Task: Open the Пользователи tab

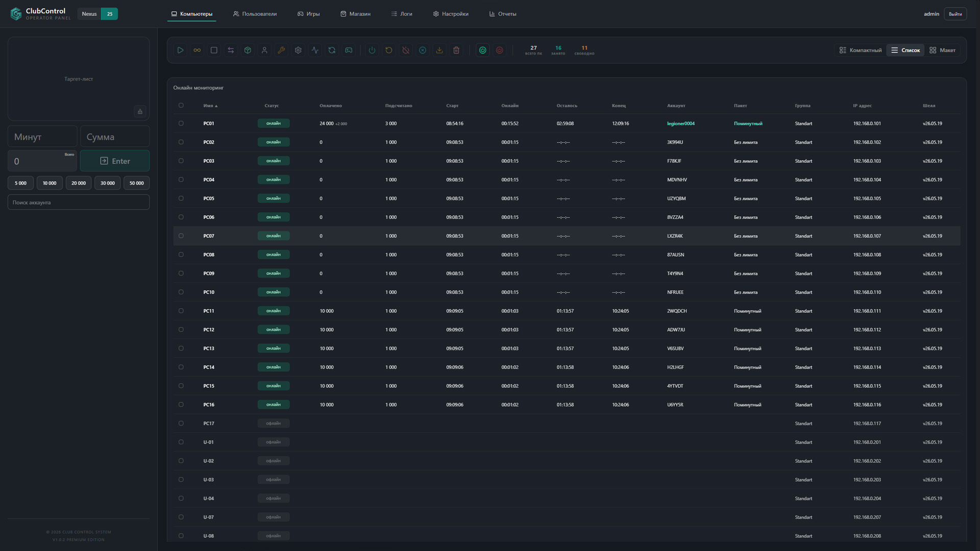Action: point(255,14)
